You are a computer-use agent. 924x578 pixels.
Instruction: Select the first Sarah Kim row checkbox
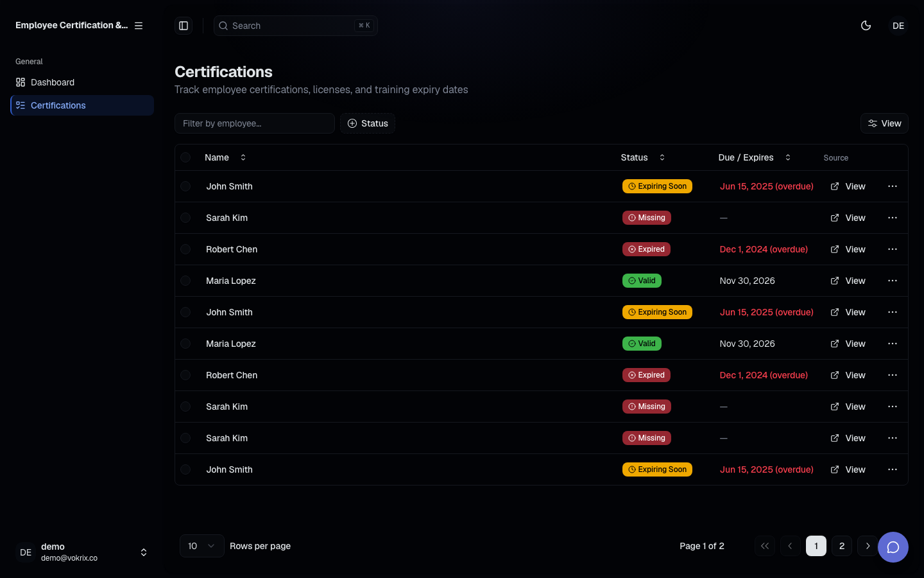pyautogui.click(x=185, y=218)
